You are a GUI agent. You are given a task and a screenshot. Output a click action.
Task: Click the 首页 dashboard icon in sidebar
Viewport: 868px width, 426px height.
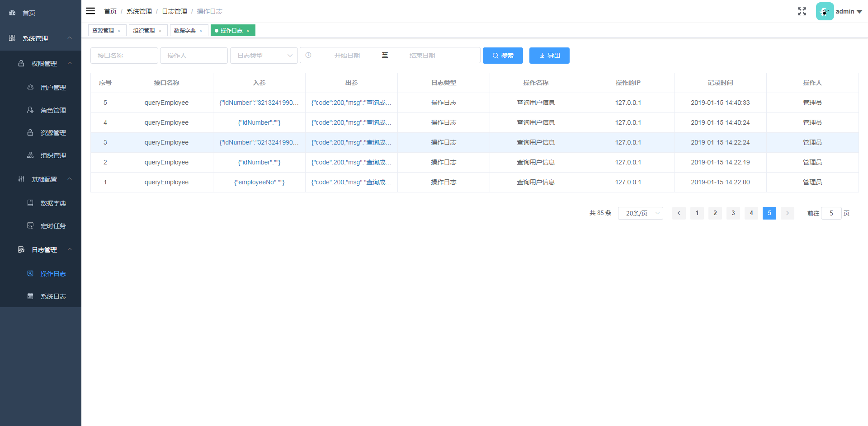tap(12, 13)
